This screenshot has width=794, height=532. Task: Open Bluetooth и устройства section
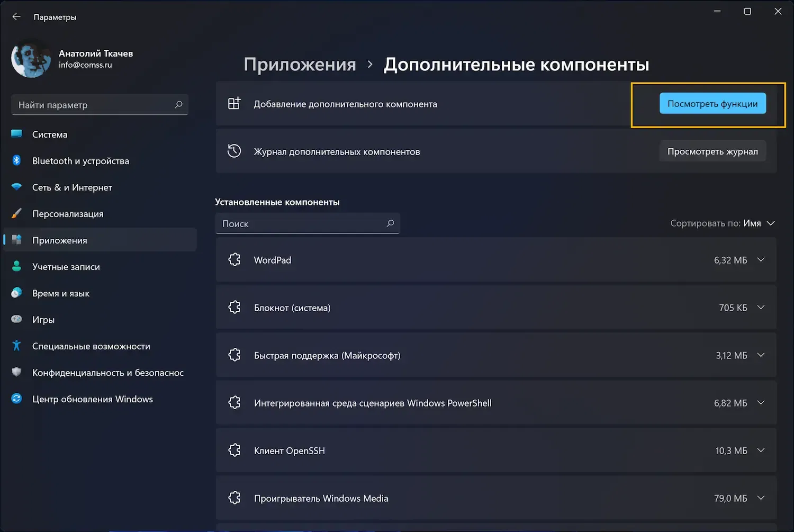(100, 161)
